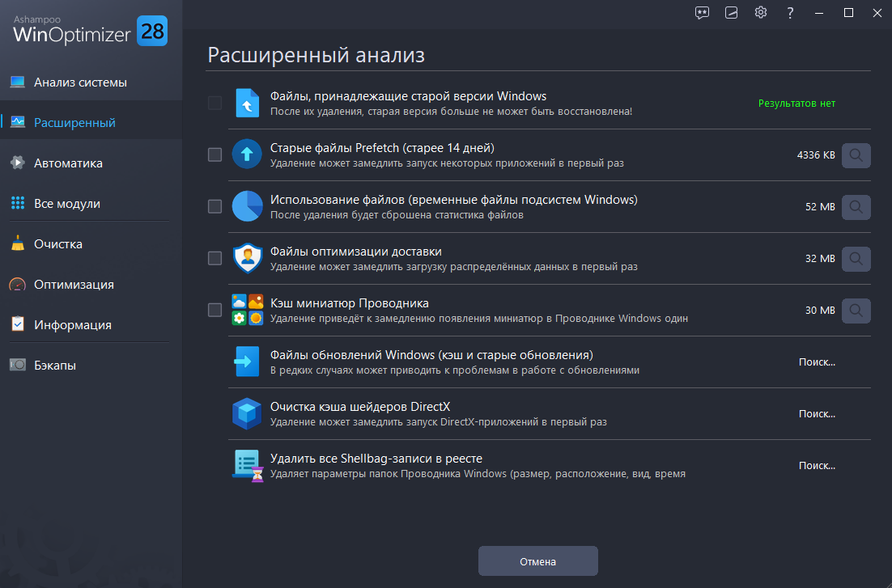Viewport: 892px width, 588px height.
Task: Click the shield icon for Файлы оптимизации доставки
Action: pos(247,258)
